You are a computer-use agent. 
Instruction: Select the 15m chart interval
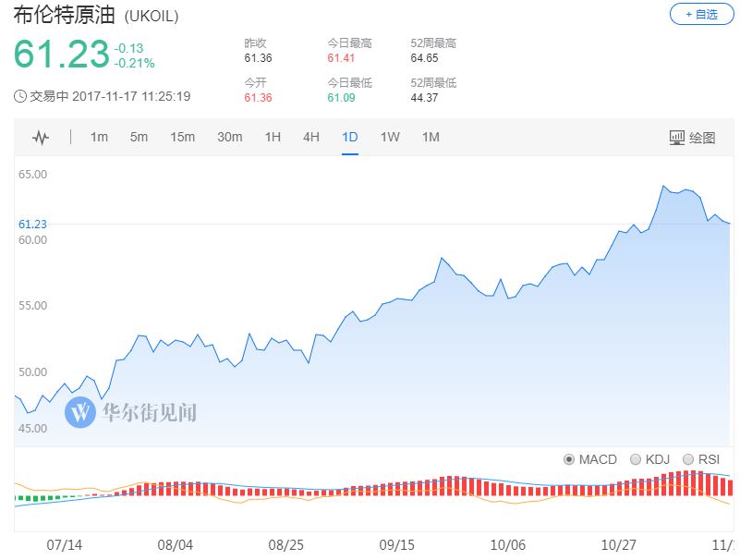tap(182, 138)
